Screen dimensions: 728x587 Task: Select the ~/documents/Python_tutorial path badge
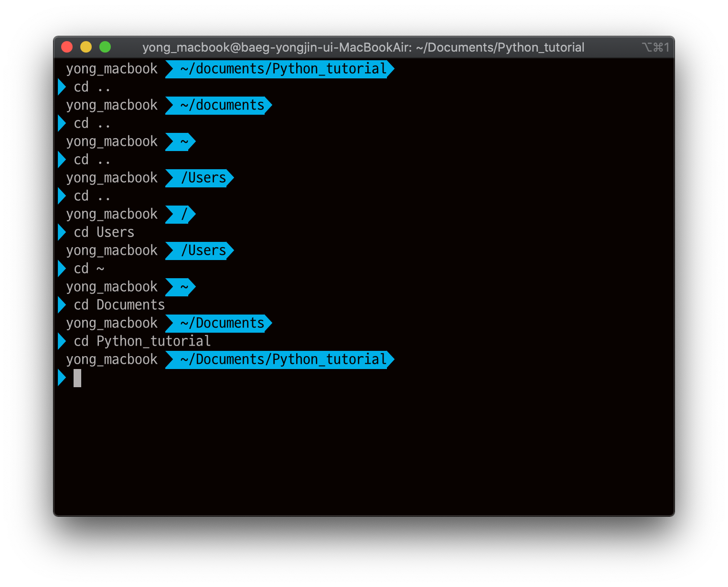279,69
